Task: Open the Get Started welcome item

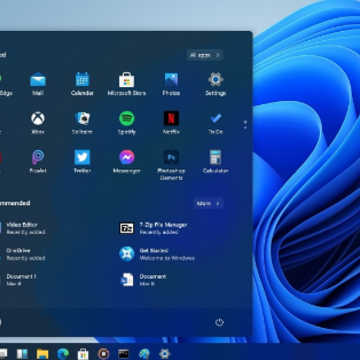Action: (157, 254)
